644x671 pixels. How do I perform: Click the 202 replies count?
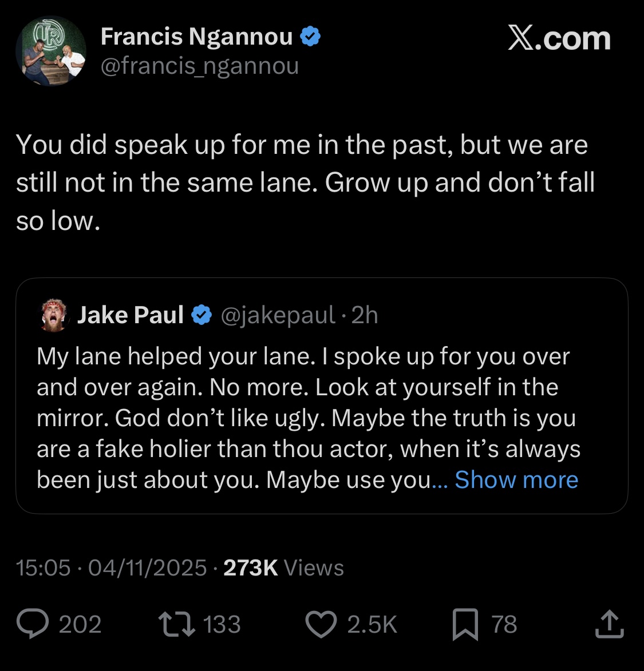(80, 624)
